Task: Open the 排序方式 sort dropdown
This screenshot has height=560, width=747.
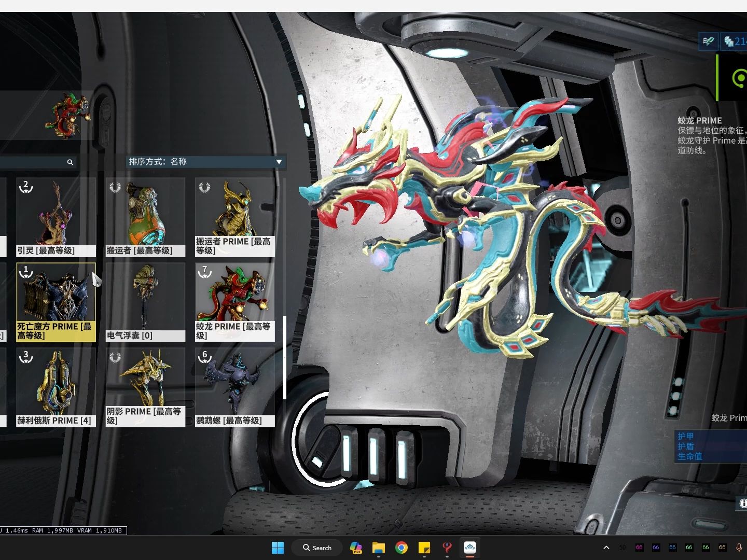Action: pos(206,162)
